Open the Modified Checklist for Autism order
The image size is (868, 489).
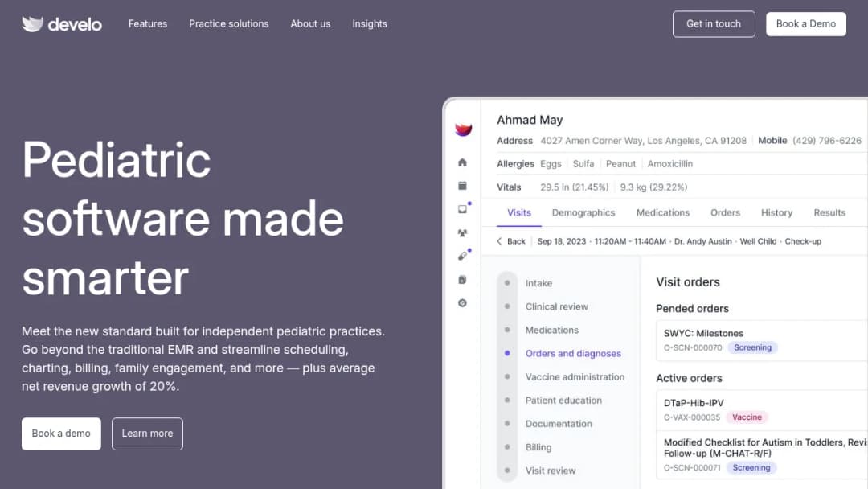point(762,454)
